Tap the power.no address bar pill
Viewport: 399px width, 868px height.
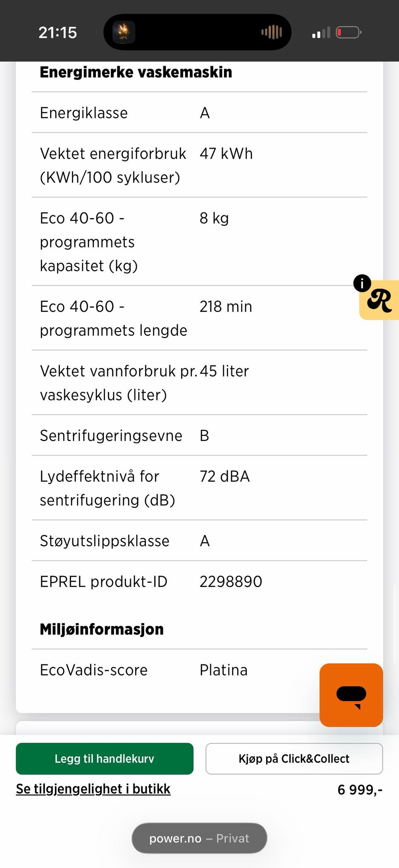(199, 838)
